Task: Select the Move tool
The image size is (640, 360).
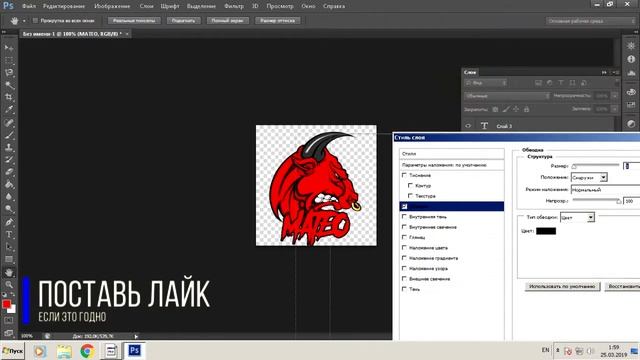Action: (9, 48)
